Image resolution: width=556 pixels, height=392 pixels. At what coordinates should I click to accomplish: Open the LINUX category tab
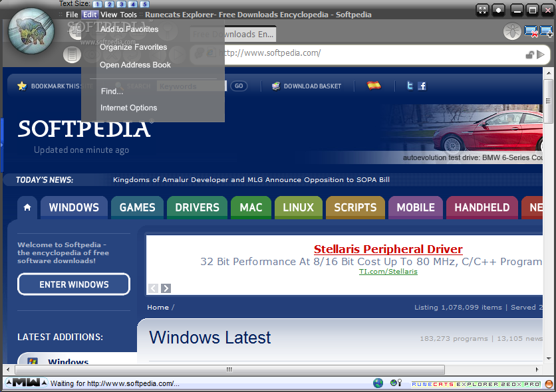(298, 207)
